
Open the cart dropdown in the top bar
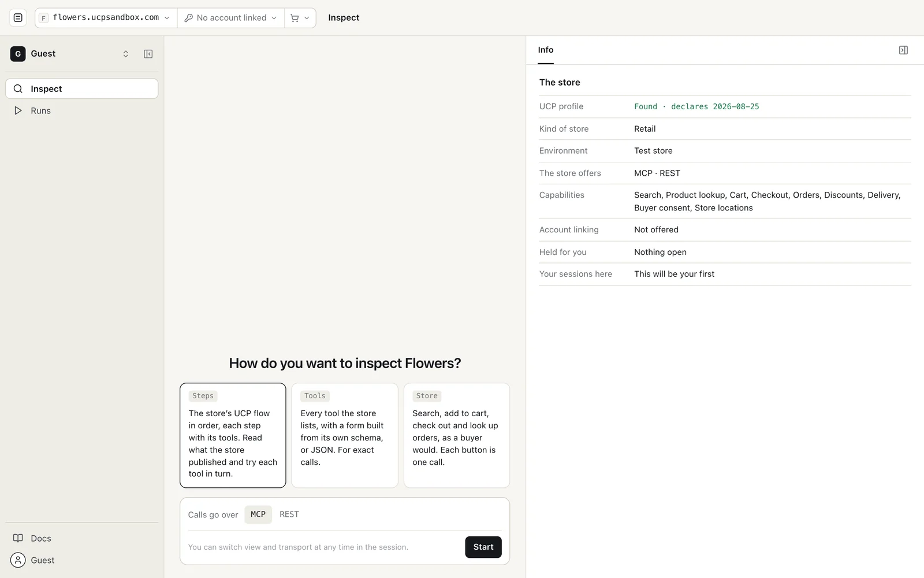click(x=300, y=18)
